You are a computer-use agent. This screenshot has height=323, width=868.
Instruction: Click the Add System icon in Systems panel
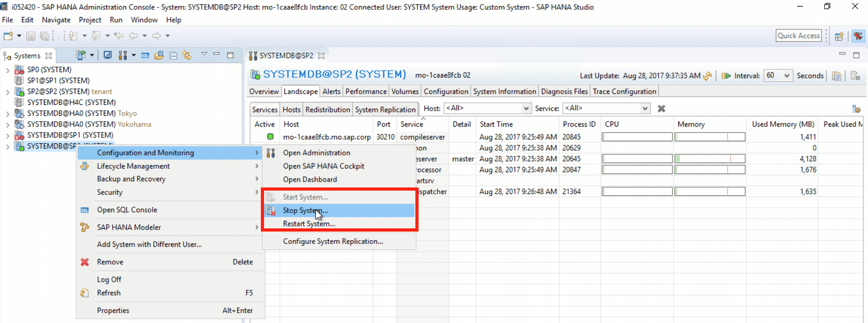81,56
